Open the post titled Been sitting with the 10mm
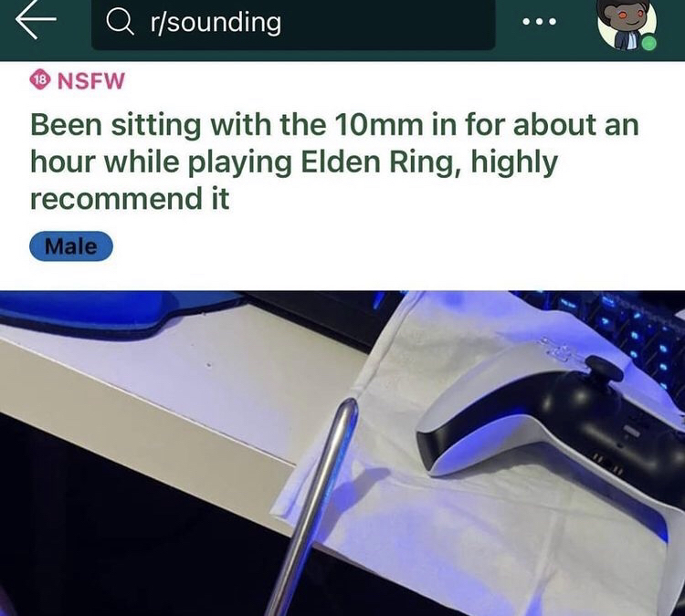The width and height of the screenshot is (685, 616). coord(334,162)
